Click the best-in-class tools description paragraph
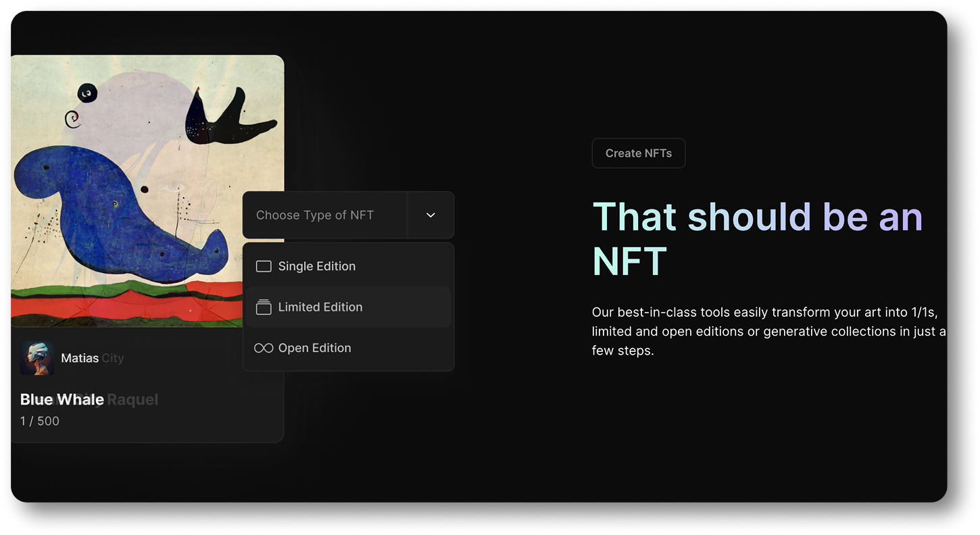This screenshot has height=535, width=980. [769, 332]
